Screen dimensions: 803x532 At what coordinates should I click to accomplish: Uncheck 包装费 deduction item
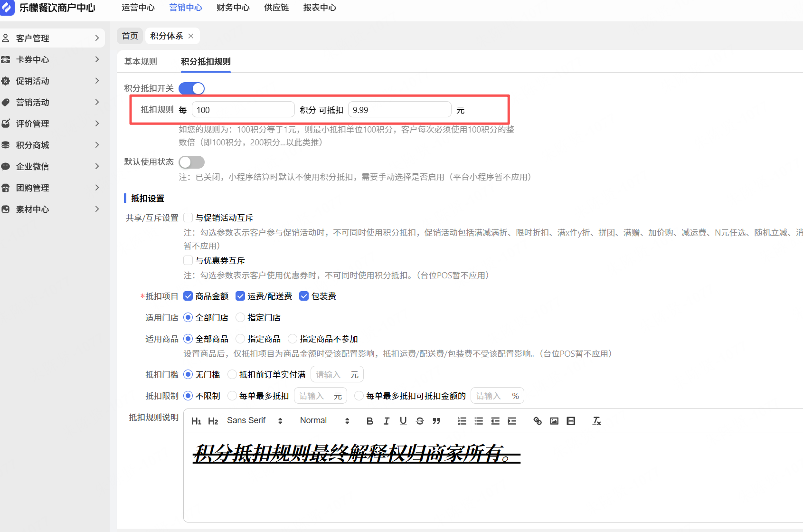[x=304, y=296]
